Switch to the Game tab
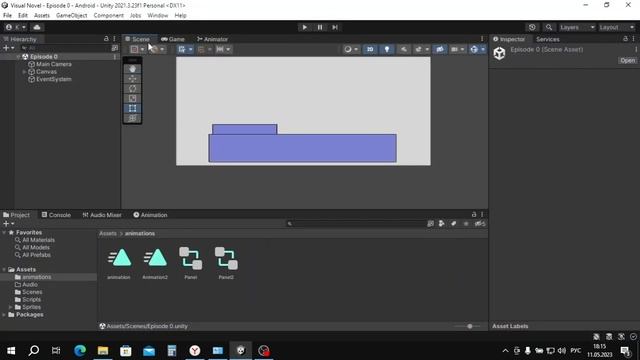640x360 pixels. point(173,39)
